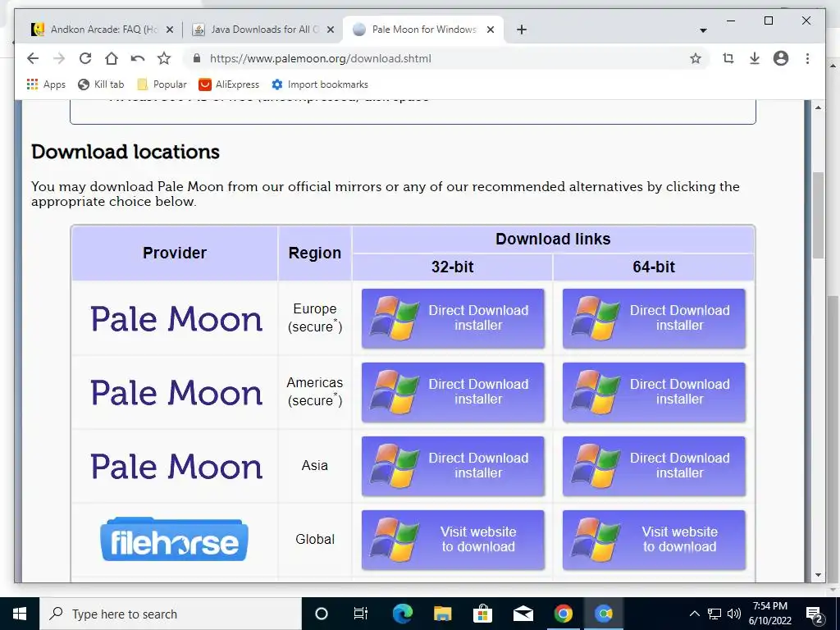Click the Global region cell
This screenshot has width=840, height=630.
pos(315,540)
